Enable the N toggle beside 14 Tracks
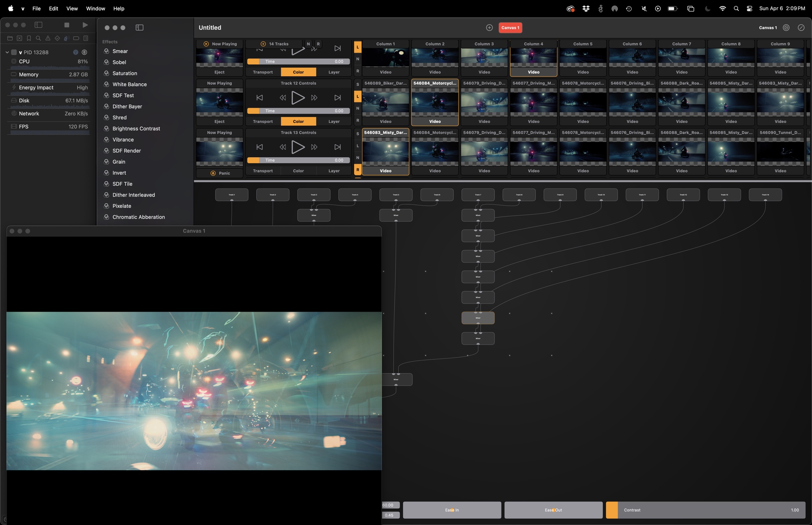812x525 pixels. [x=308, y=44]
